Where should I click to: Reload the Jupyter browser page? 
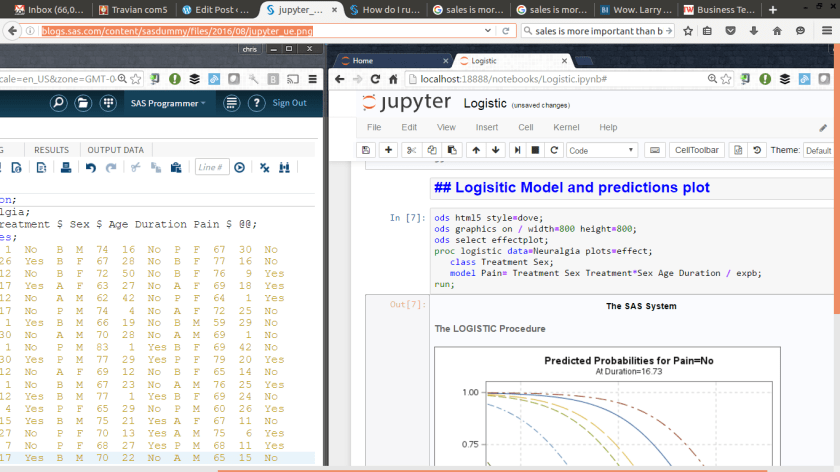375,79
